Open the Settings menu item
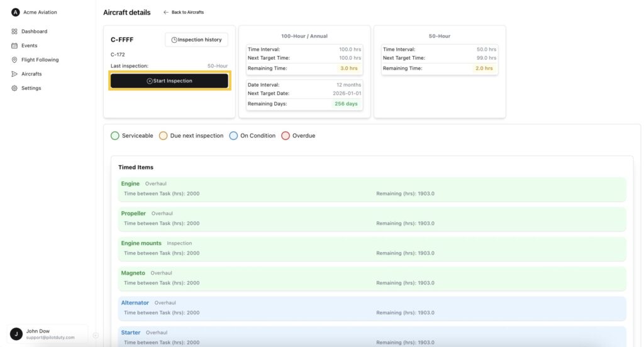Viewport: 644px width, 347px height. pyautogui.click(x=31, y=89)
